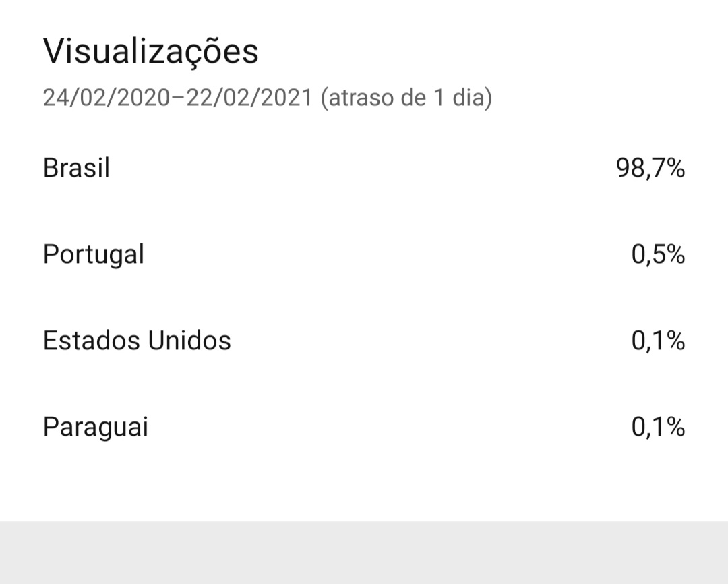The width and height of the screenshot is (728, 584).
Task: Tap the Visualizações heading
Action: pyautogui.click(x=150, y=52)
